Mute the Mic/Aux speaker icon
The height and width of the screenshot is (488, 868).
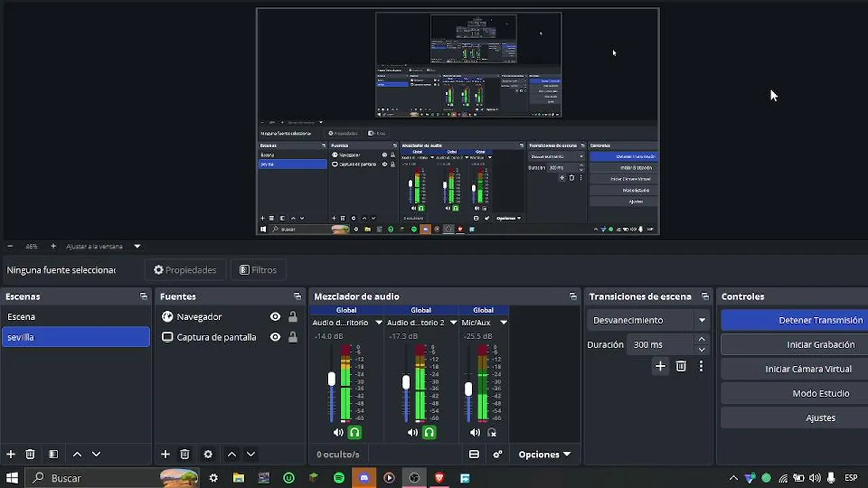pos(475,432)
